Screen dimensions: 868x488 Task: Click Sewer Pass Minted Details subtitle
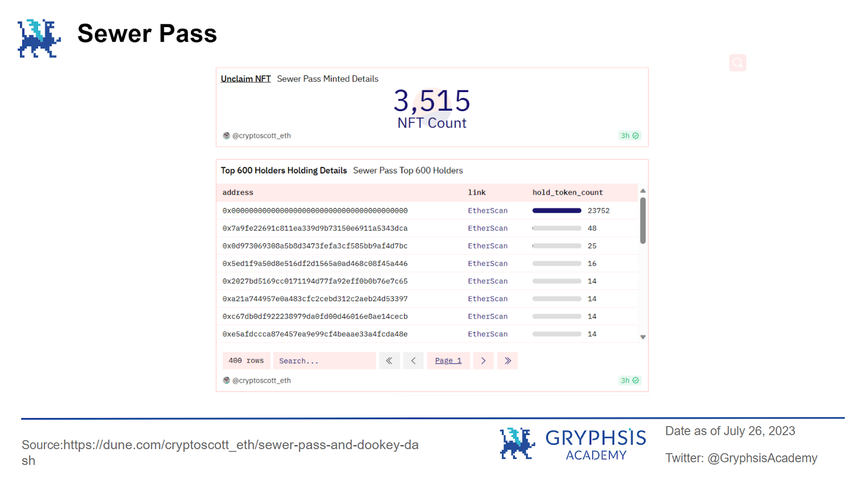tap(328, 79)
